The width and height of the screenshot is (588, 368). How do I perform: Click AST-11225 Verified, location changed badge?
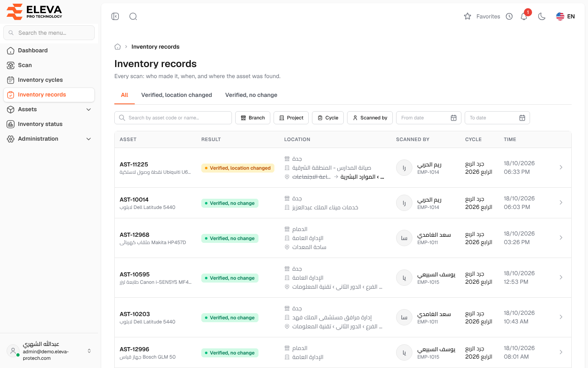tap(238, 168)
